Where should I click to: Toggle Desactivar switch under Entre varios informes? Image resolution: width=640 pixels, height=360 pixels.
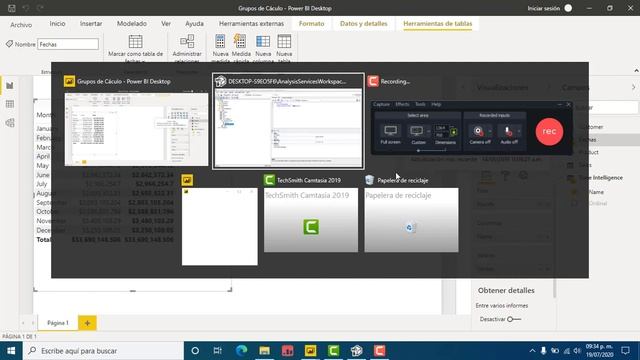point(514,319)
